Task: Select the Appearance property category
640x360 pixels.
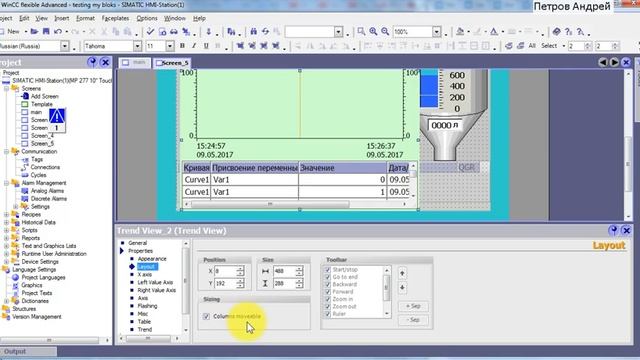Action: (x=152, y=259)
